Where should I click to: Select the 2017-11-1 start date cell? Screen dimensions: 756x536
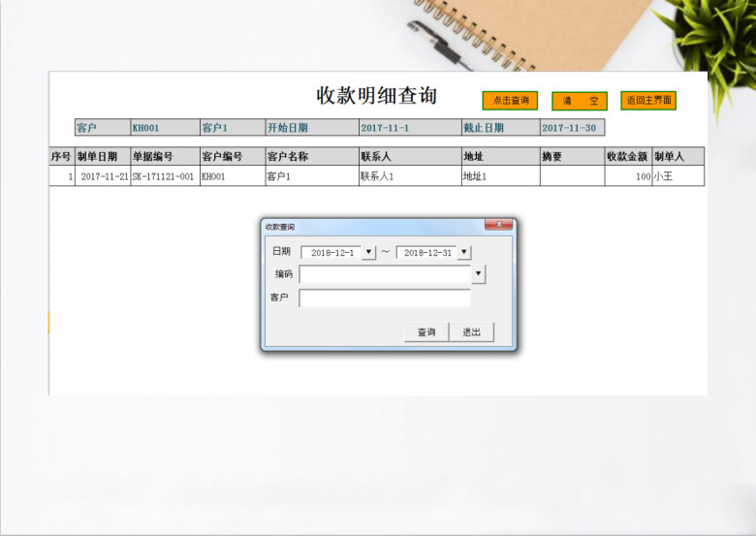(410, 127)
